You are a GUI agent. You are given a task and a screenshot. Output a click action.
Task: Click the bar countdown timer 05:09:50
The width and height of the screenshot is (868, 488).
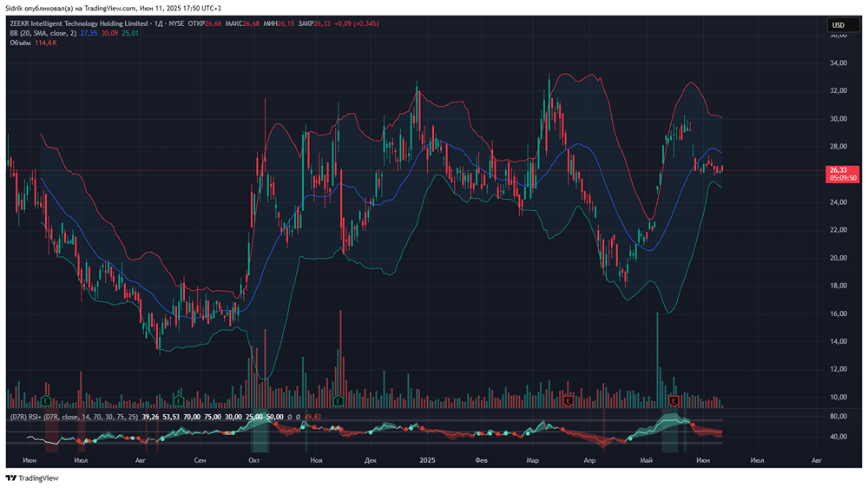843,178
